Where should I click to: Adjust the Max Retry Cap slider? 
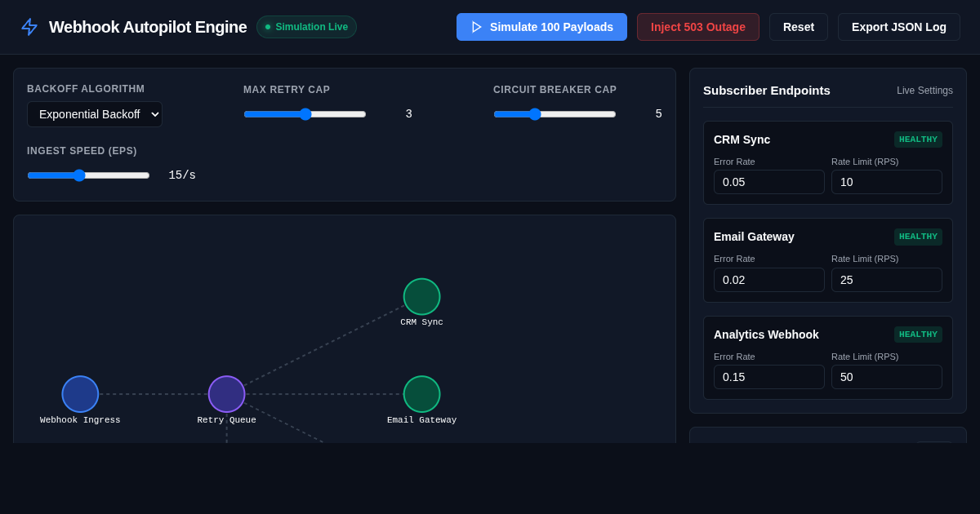[x=305, y=114]
